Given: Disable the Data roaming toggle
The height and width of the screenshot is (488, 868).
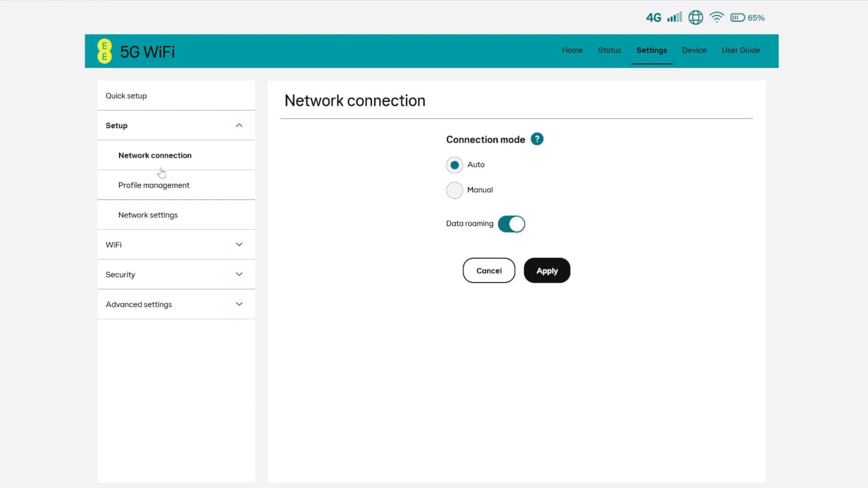Looking at the screenshot, I should point(511,224).
